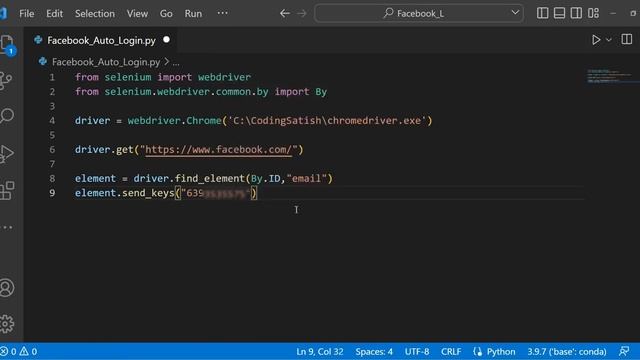Open the Go menu
Viewport: 640px width, 360px height.
click(x=166, y=13)
